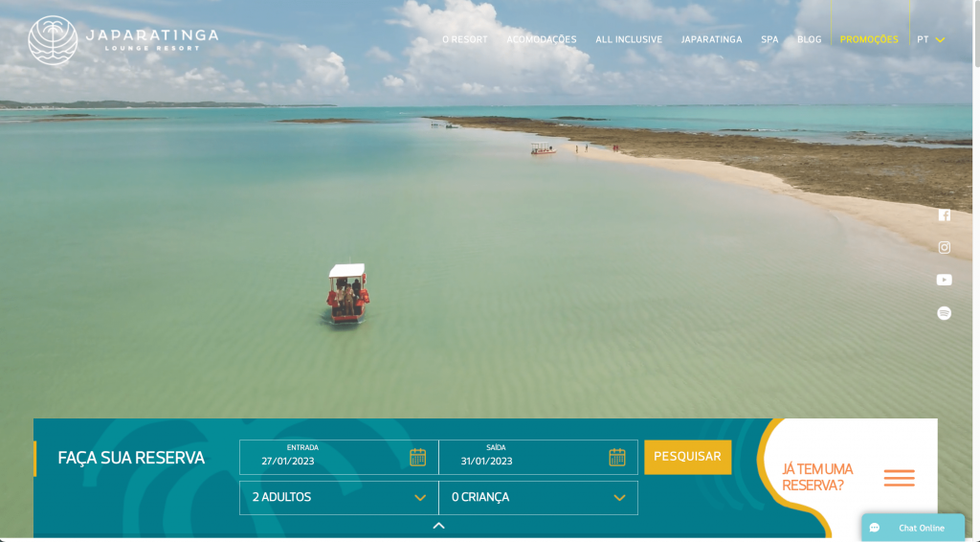Go to the All Inclusive page
Image resolution: width=980 pixels, height=542 pixels.
pos(629,39)
